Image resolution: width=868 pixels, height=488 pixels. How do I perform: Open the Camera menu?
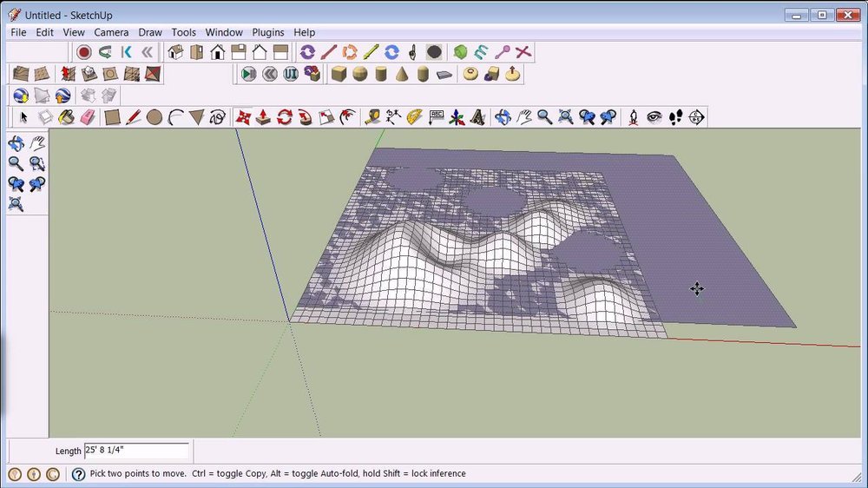pyautogui.click(x=111, y=32)
